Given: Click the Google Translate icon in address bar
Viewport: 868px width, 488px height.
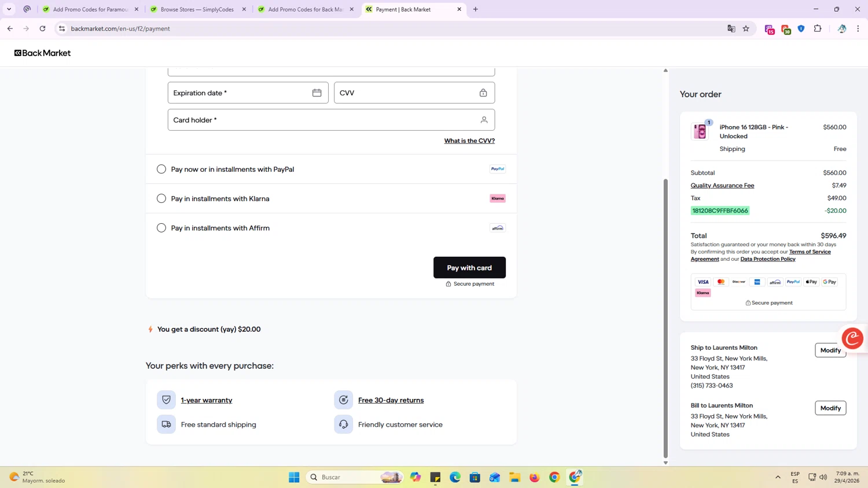Looking at the screenshot, I should pyautogui.click(x=731, y=28).
